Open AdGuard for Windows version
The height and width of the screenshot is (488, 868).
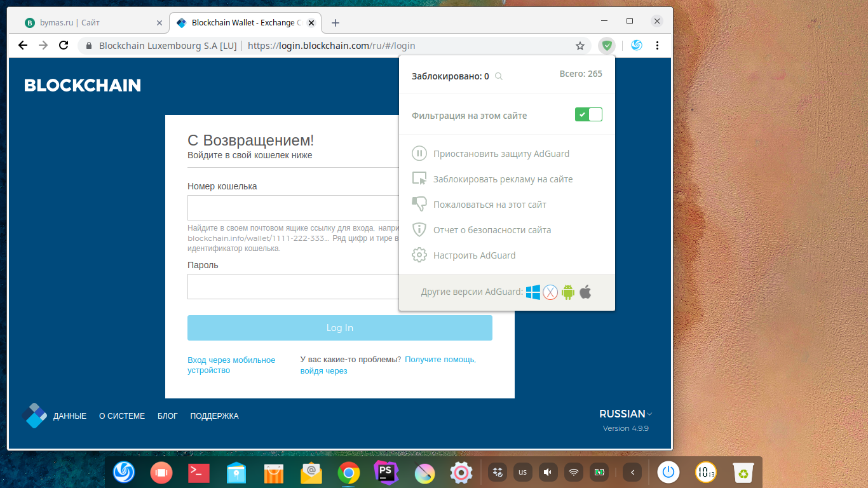tap(533, 292)
